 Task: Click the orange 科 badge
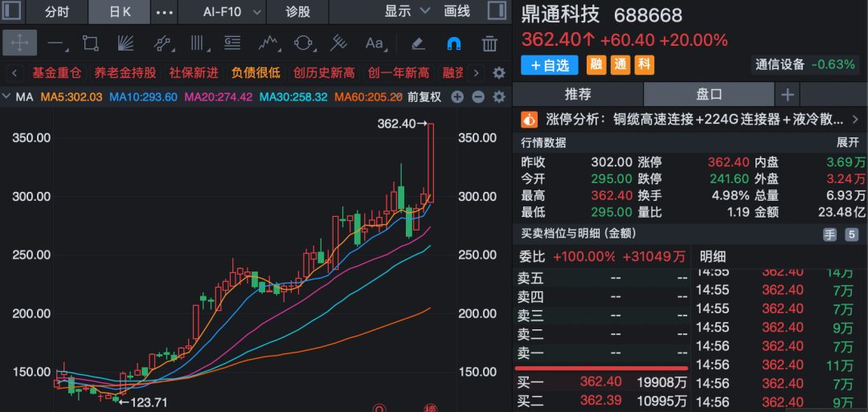click(644, 65)
